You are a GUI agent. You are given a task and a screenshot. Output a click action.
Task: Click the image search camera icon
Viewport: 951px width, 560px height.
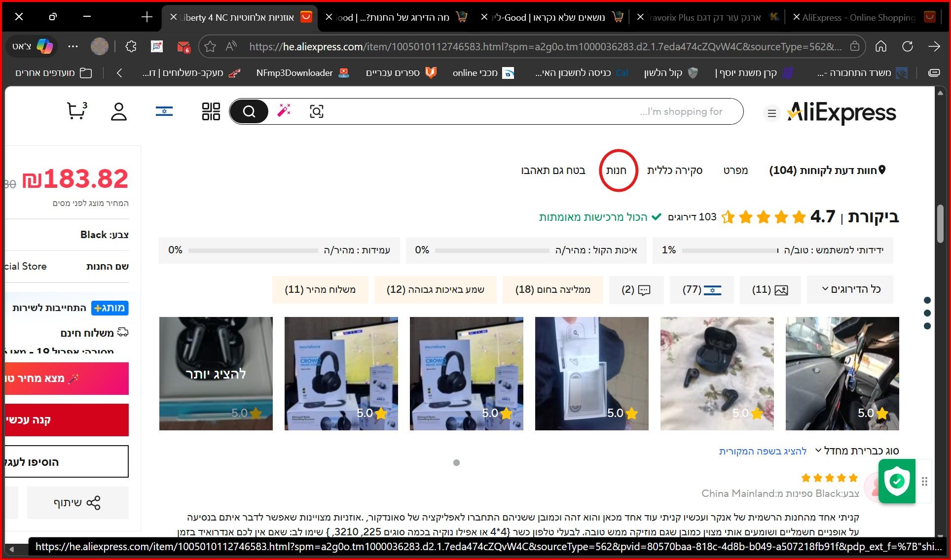[x=316, y=111]
